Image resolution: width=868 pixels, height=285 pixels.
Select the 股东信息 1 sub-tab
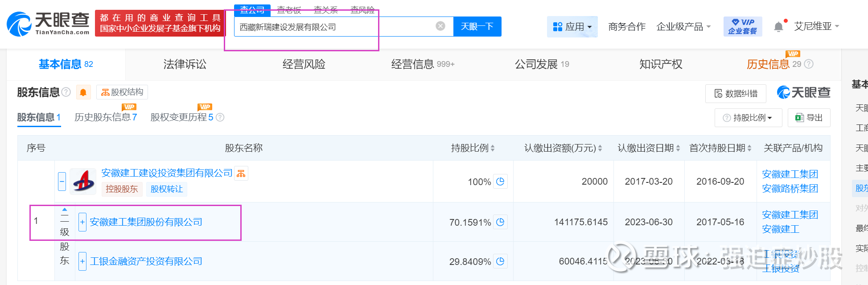click(x=39, y=117)
